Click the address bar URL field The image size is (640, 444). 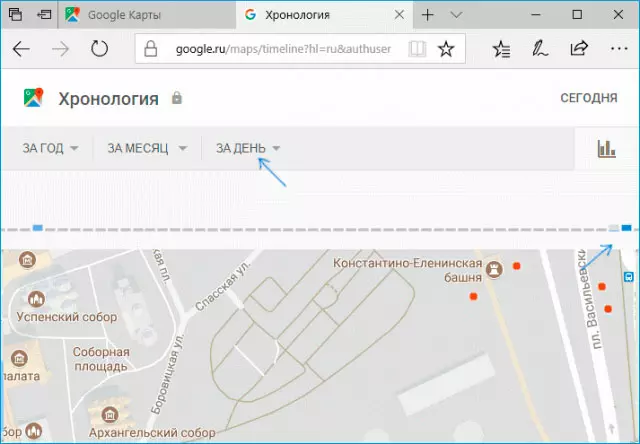280,49
